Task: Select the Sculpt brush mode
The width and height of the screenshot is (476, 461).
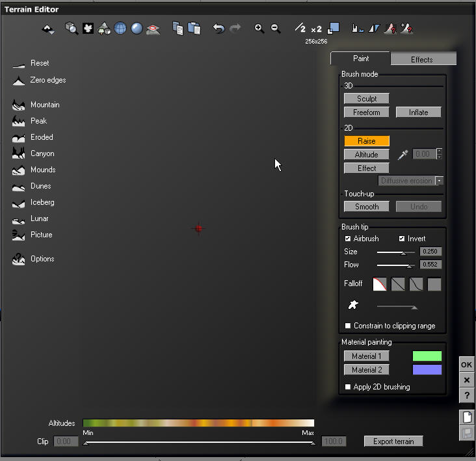Action: click(366, 99)
